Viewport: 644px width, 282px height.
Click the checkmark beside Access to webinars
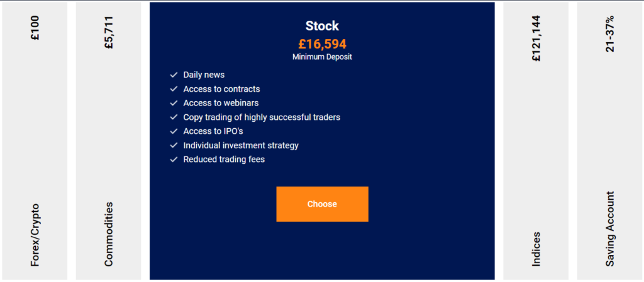174,103
